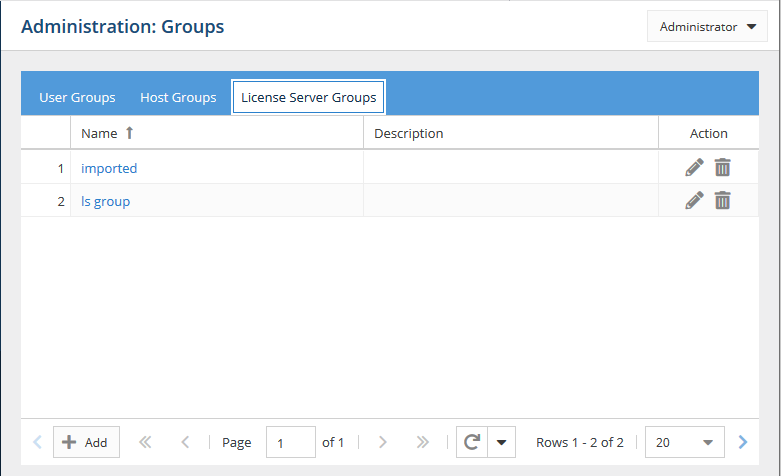Click the 'Administration: Groups' page title
Image resolution: width=781 pixels, height=476 pixels.
click(123, 26)
